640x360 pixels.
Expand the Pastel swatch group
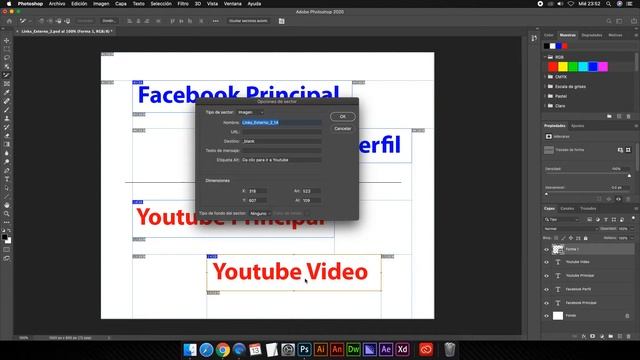pos(545,96)
